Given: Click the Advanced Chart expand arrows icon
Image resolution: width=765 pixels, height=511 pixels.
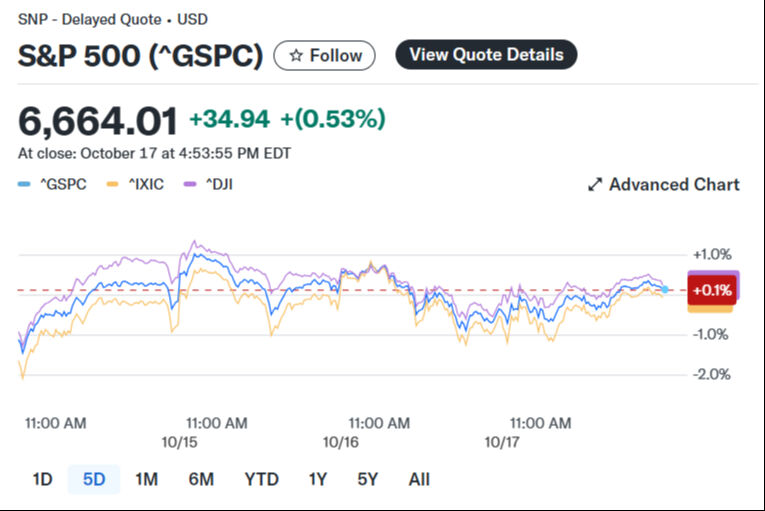Looking at the screenshot, I should 594,185.
